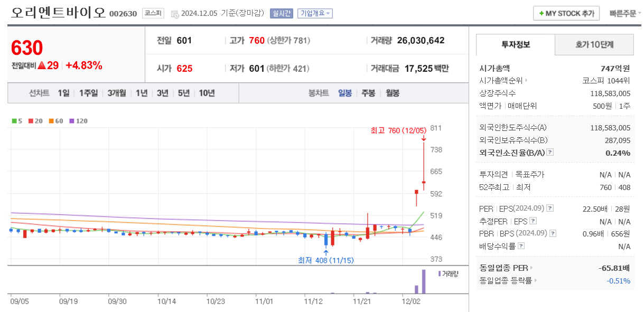
Task: Click the 코스피 badge next to the stock name
Action: [x=153, y=14]
